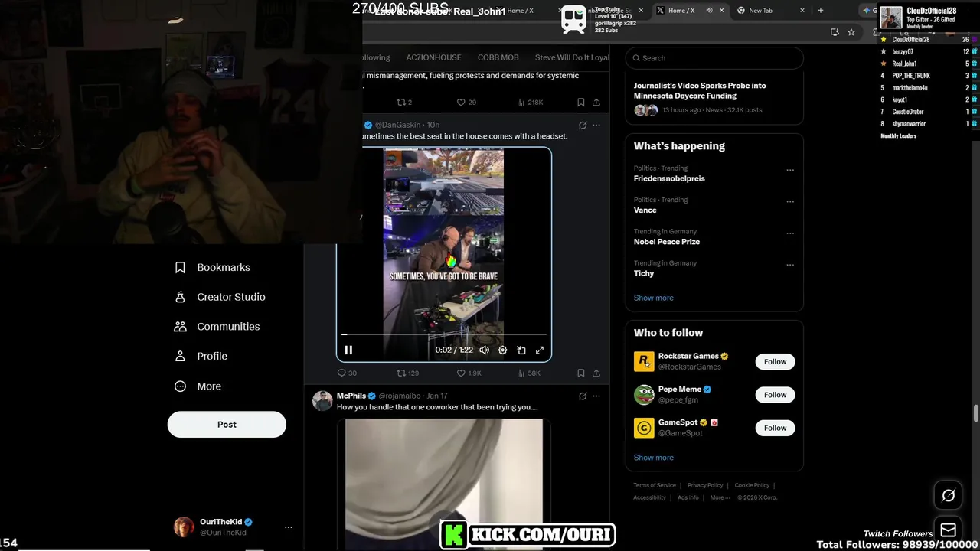980x551 pixels.
Task: Like the top post with 29 likes
Action: (466, 102)
